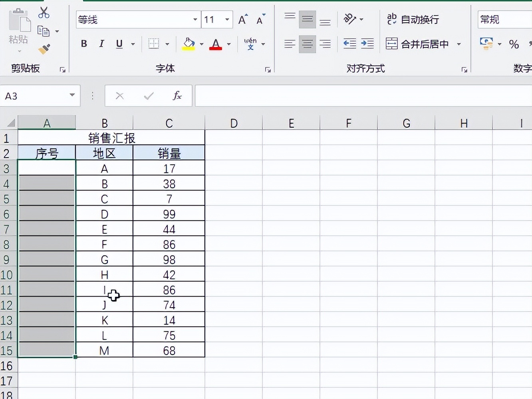Select row 16 header
Image resolution: width=532 pixels, height=399 pixels.
point(8,365)
